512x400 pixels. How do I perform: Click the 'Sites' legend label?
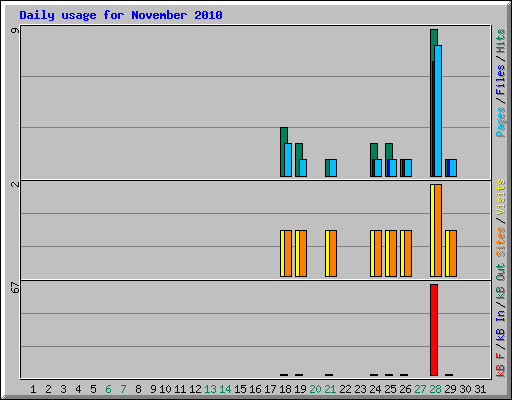pos(501,242)
